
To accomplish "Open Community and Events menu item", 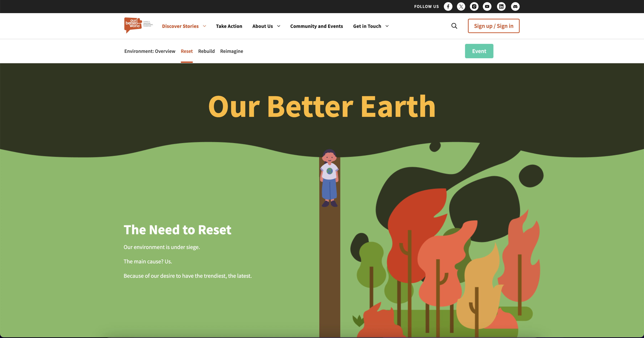I will click(x=316, y=26).
